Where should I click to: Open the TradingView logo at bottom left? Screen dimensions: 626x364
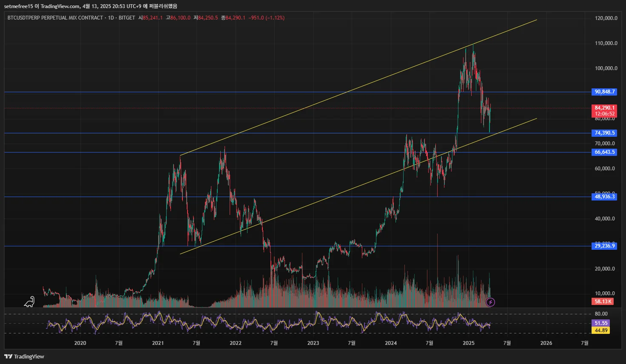pos(24,356)
